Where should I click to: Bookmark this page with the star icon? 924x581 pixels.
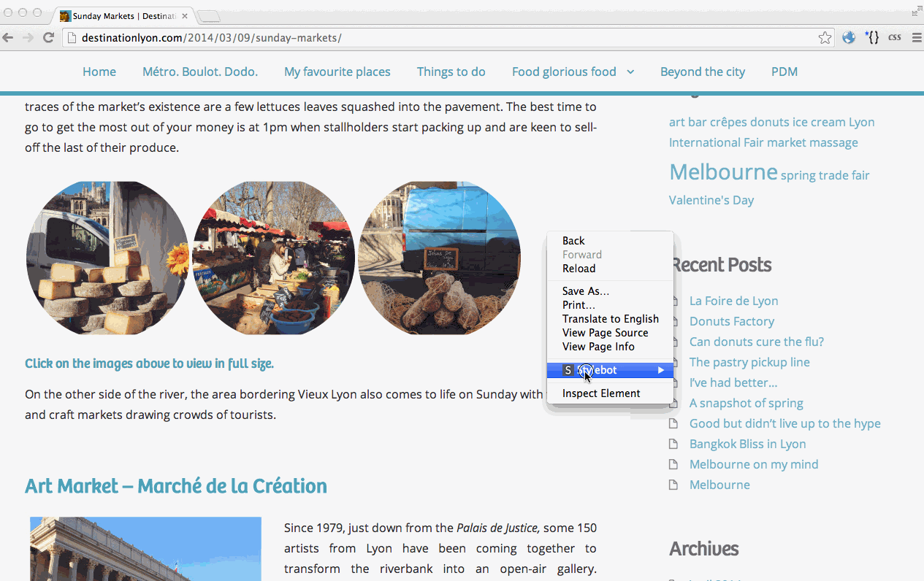click(x=825, y=38)
